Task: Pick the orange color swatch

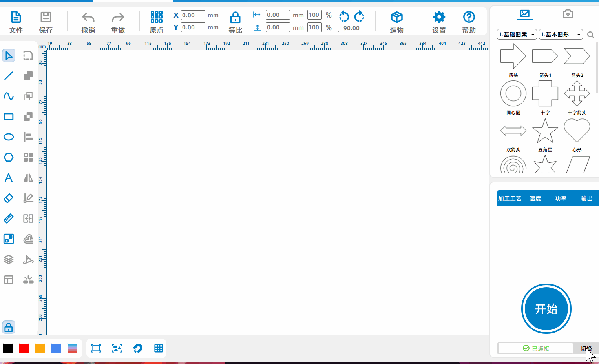Action: point(40,348)
